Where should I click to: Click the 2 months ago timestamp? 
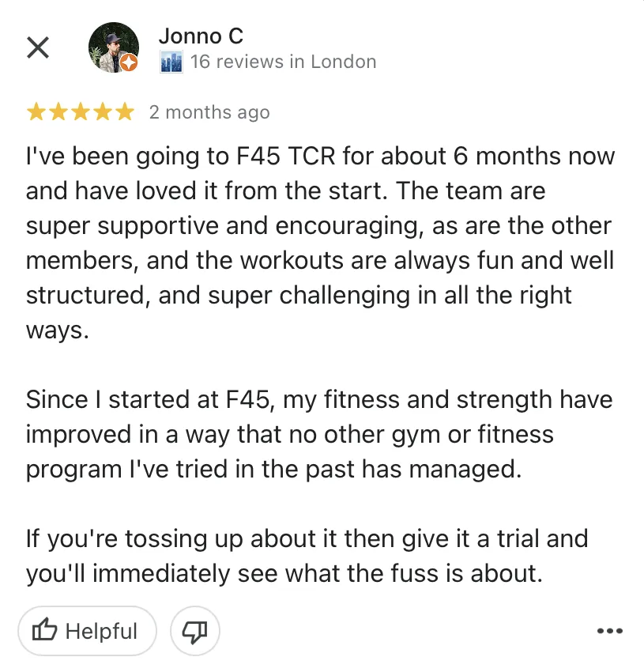pos(209,112)
